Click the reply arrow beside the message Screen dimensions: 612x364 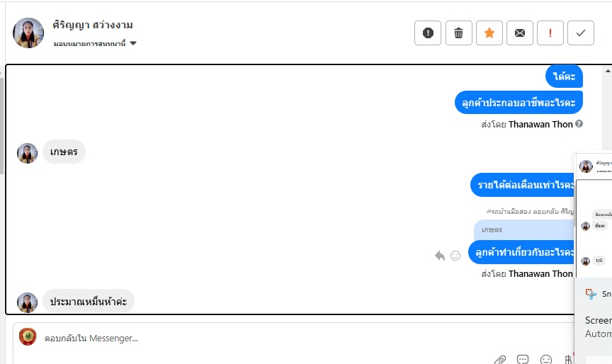[440, 256]
